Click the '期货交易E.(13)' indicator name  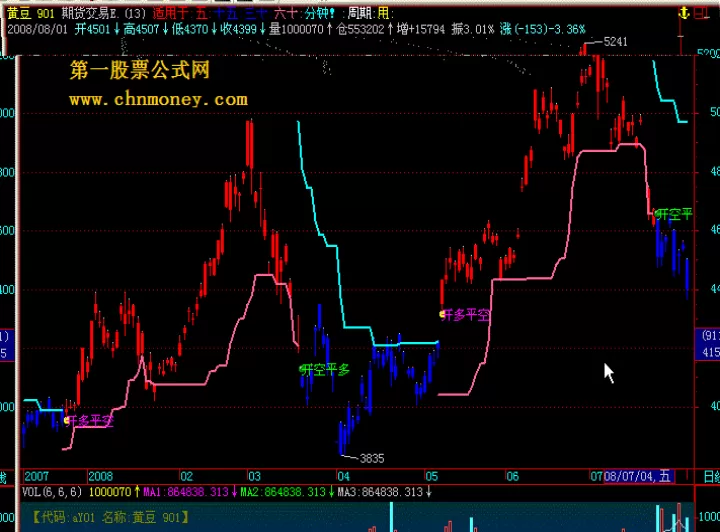click(x=104, y=13)
